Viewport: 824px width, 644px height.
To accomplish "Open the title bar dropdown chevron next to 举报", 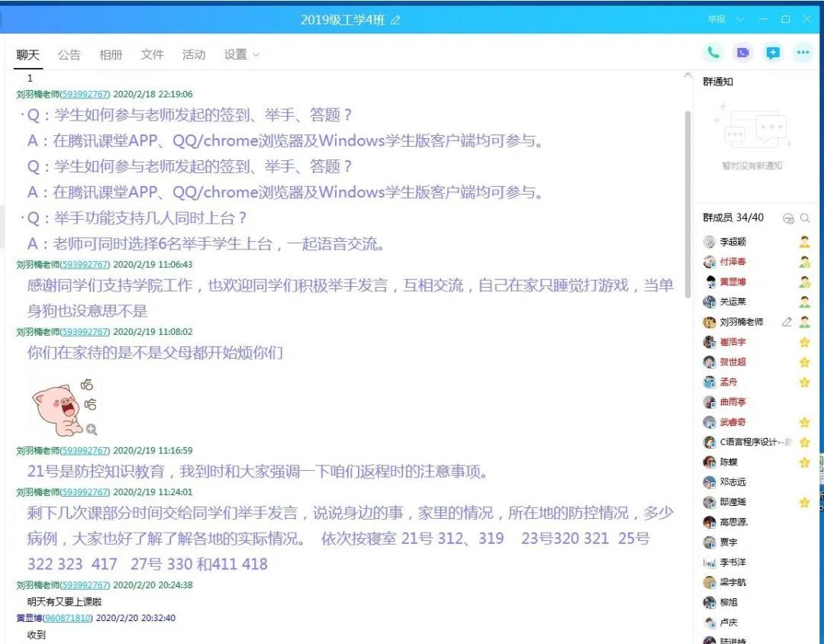I will tap(740, 19).
